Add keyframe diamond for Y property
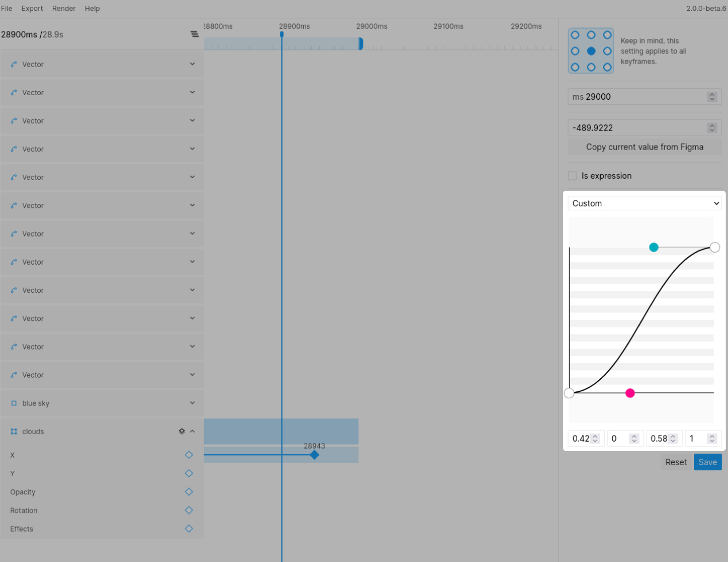The width and height of the screenshot is (728, 562). [189, 473]
